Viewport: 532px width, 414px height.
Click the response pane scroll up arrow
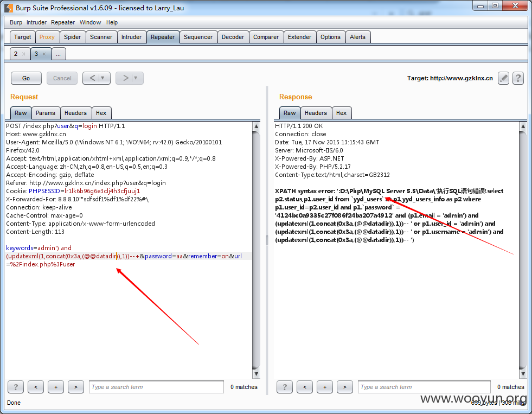click(x=523, y=126)
